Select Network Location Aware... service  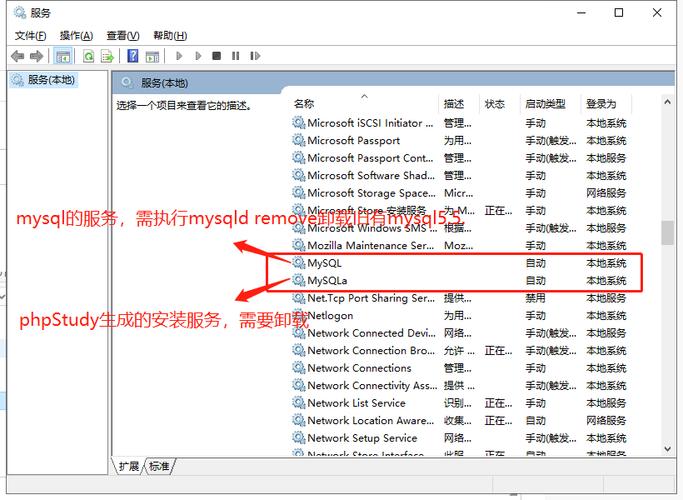(461, 420)
